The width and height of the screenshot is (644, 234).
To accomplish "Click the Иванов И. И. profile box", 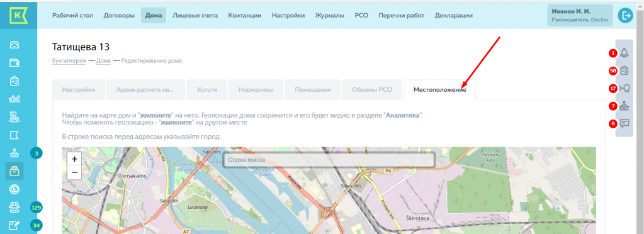I will coord(580,16).
